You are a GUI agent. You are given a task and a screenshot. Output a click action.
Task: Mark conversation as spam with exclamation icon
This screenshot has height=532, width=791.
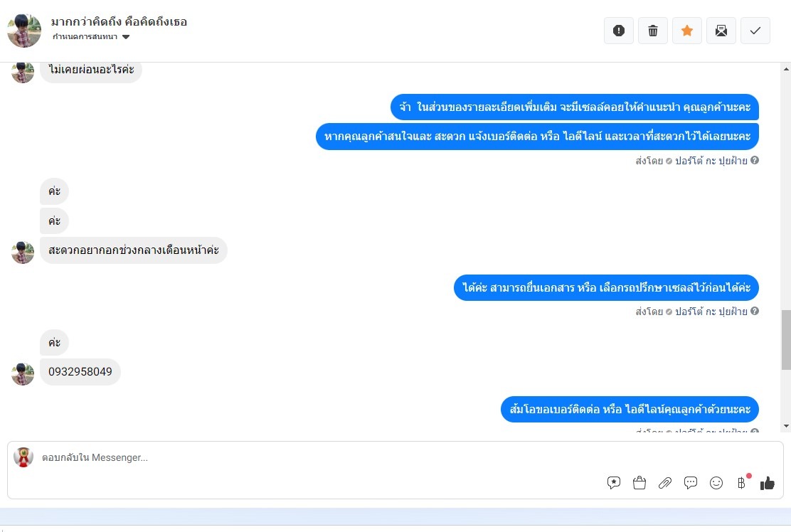coord(618,31)
